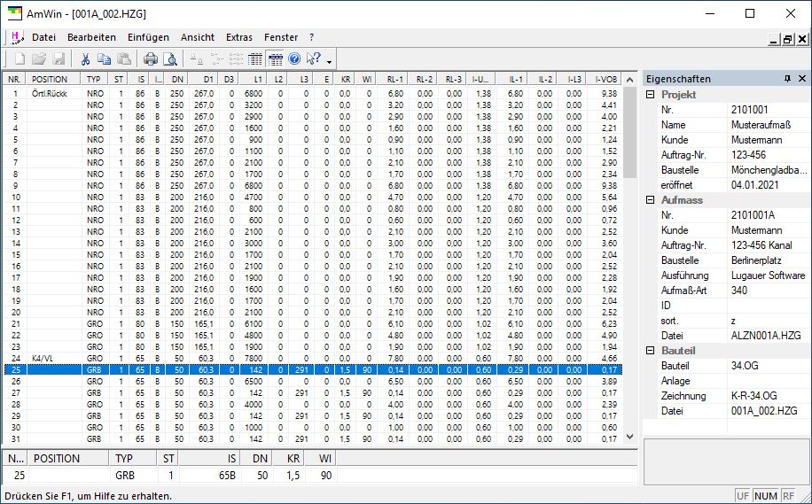Open print preview magnifier icon
The image size is (812, 504).
(x=170, y=59)
